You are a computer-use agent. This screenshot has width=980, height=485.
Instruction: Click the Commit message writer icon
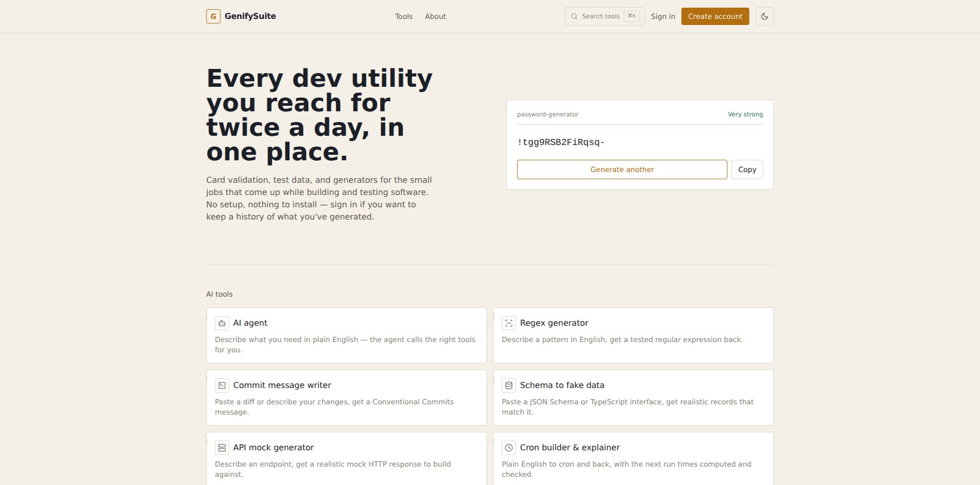point(222,385)
